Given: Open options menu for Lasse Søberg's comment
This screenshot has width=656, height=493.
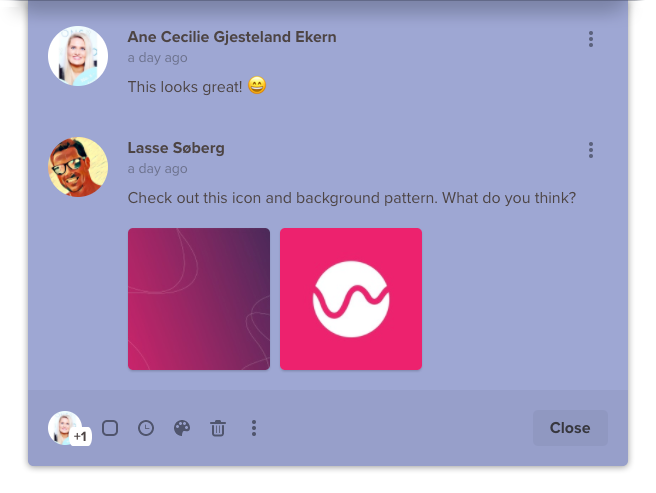Looking at the screenshot, I should pos(591,150).
